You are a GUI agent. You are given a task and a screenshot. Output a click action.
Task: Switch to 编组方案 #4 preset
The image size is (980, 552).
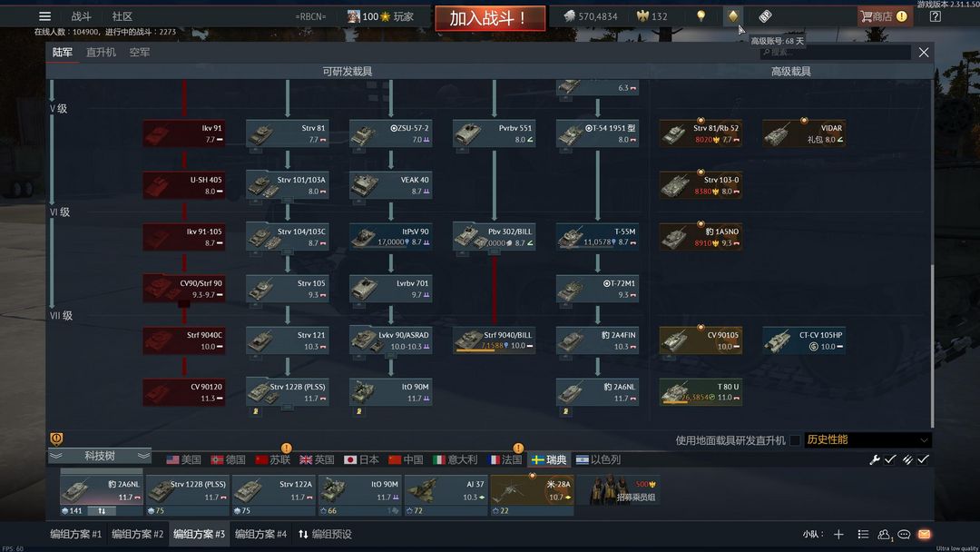[260, 534]
